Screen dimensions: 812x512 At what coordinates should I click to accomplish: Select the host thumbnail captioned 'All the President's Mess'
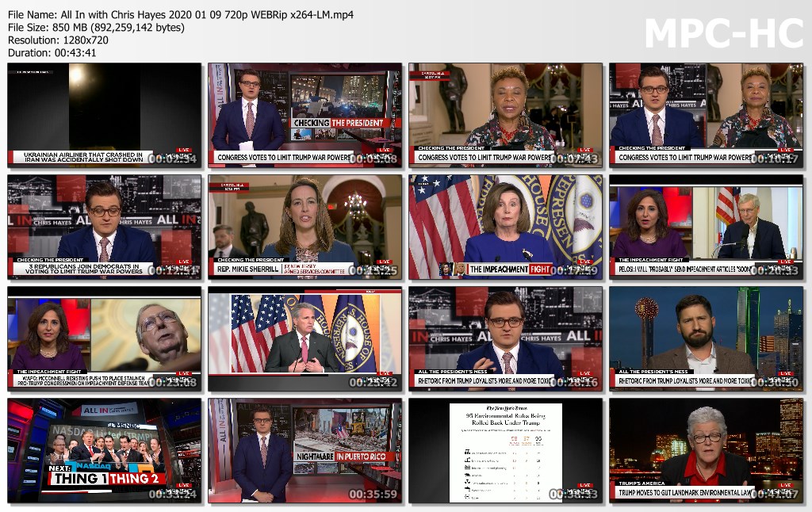coord(505,339)
